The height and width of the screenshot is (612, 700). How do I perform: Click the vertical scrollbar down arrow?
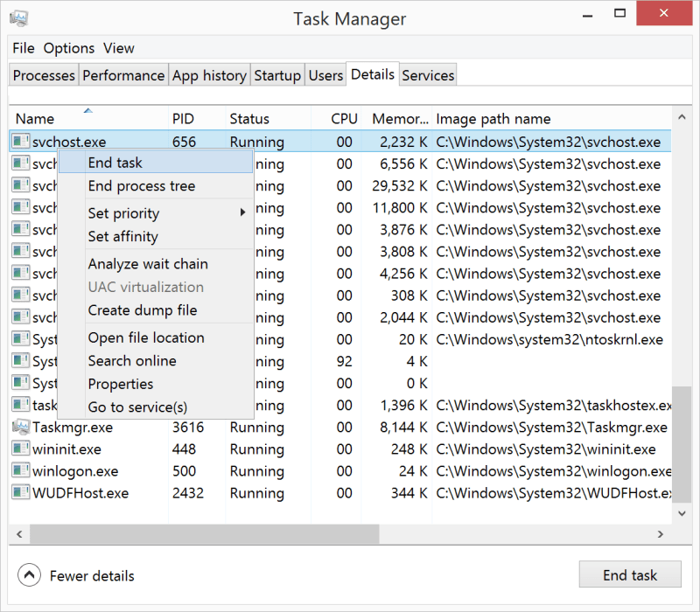(x=682, y=513)
